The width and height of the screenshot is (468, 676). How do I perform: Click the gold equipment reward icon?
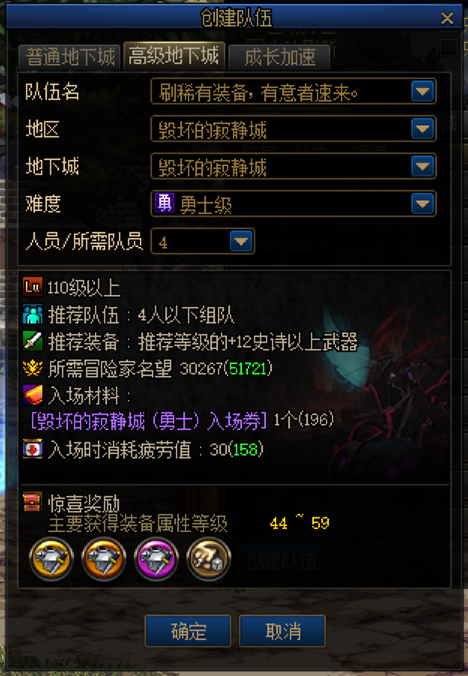click(51, 559)
